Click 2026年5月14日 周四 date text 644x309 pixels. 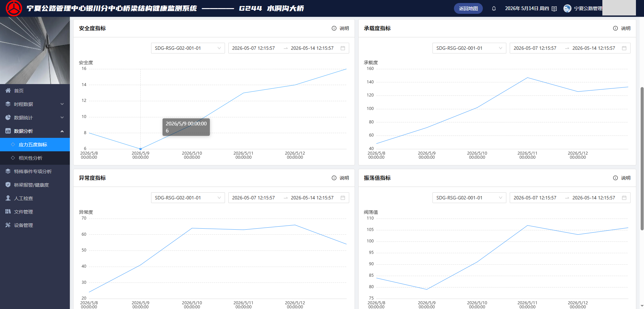point(527,8)
